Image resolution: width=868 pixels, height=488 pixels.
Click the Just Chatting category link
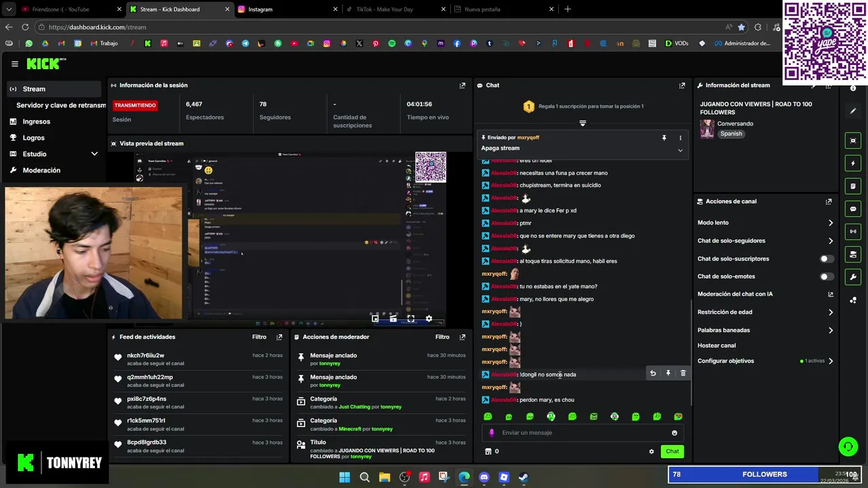click(x=354, y=407)
